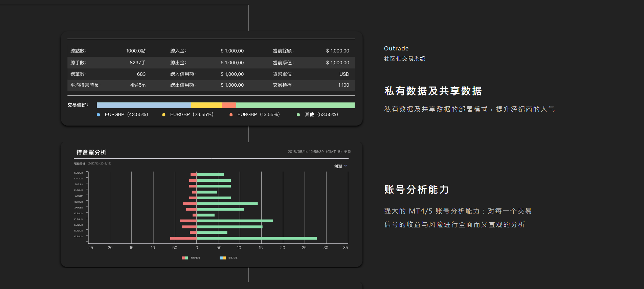Image resolution: width=644 pixels, height=289 pixels.
Task: Select legend entry EURGBP (23.55%)
Action: point(188,114)
